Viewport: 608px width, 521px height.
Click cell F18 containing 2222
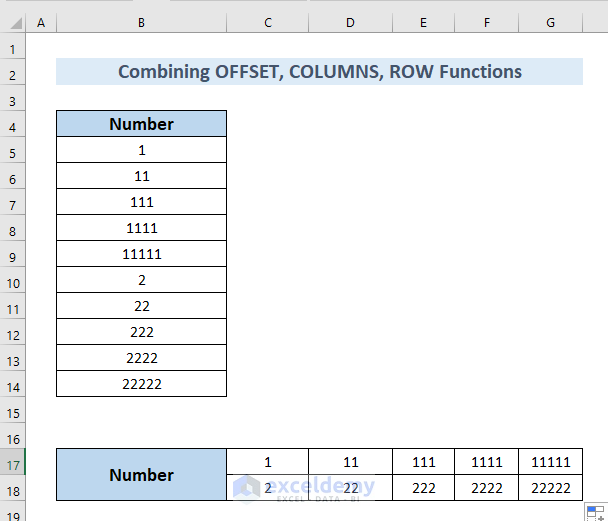click(x=487, y=488)
